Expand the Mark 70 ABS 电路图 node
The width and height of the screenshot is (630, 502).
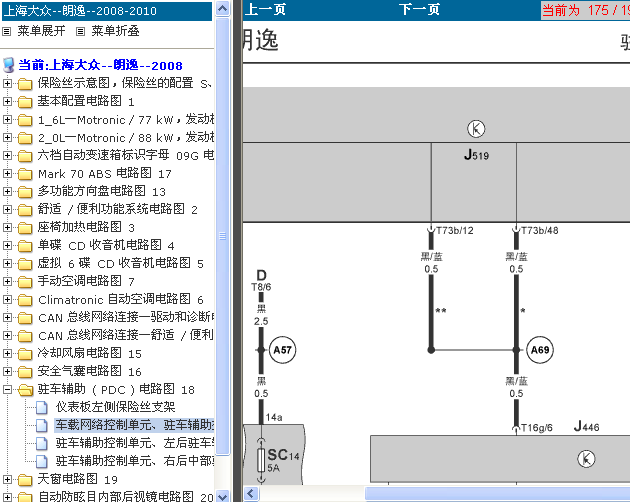7,173
